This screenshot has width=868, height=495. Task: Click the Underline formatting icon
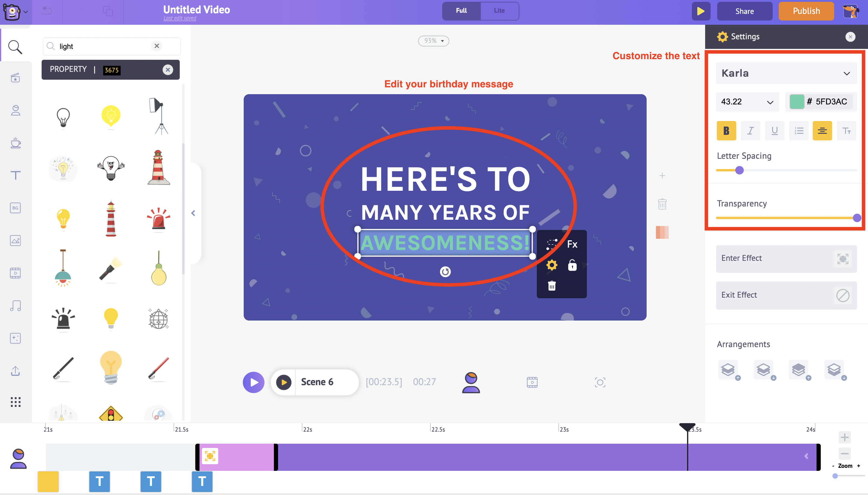click(x=774, y=130)
